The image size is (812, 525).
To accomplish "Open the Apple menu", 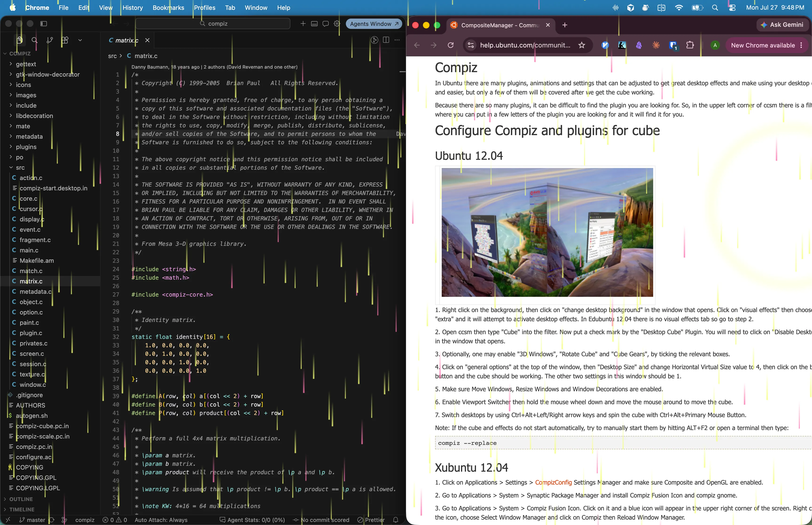I will pos(13,8).
